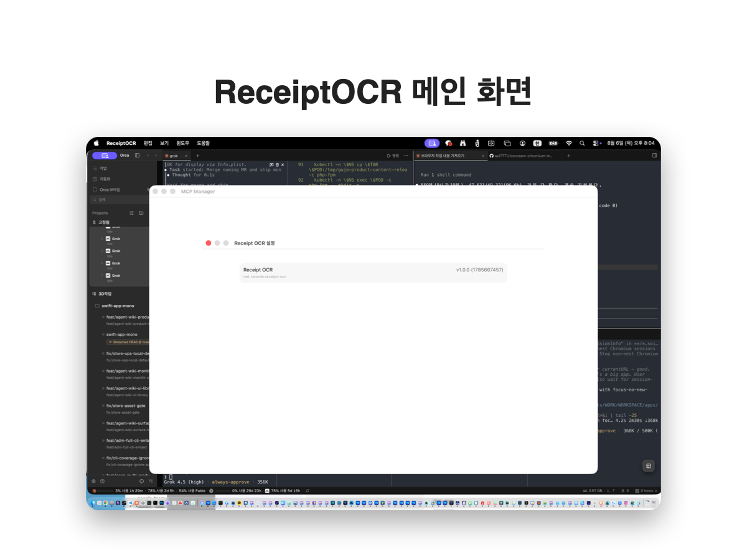The image size is (747, 560).
Task: Click the add folder icon beside Projects
Action: point(141,213)
